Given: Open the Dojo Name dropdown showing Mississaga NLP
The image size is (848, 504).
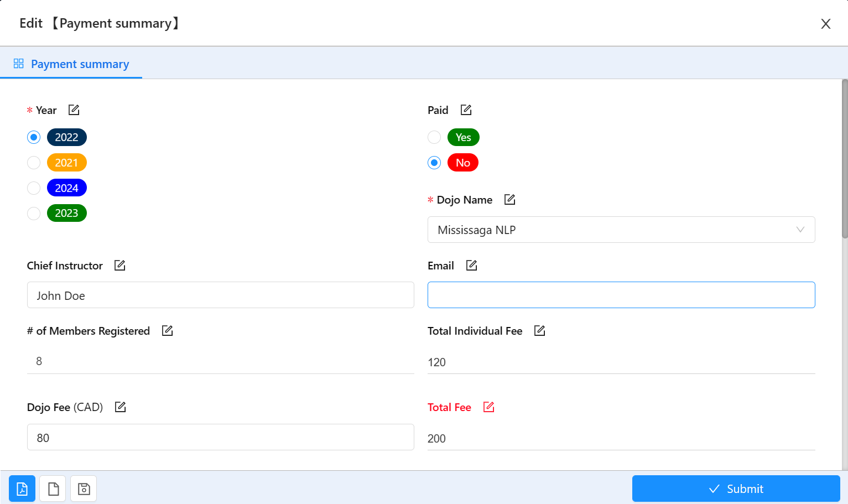Looking at the screenshot, I should pyautogui.click(x=621, y=230).
